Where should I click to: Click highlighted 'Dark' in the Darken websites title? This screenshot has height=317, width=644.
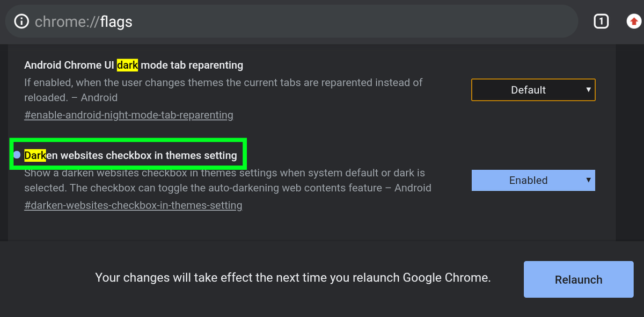(x=35, y=155)
